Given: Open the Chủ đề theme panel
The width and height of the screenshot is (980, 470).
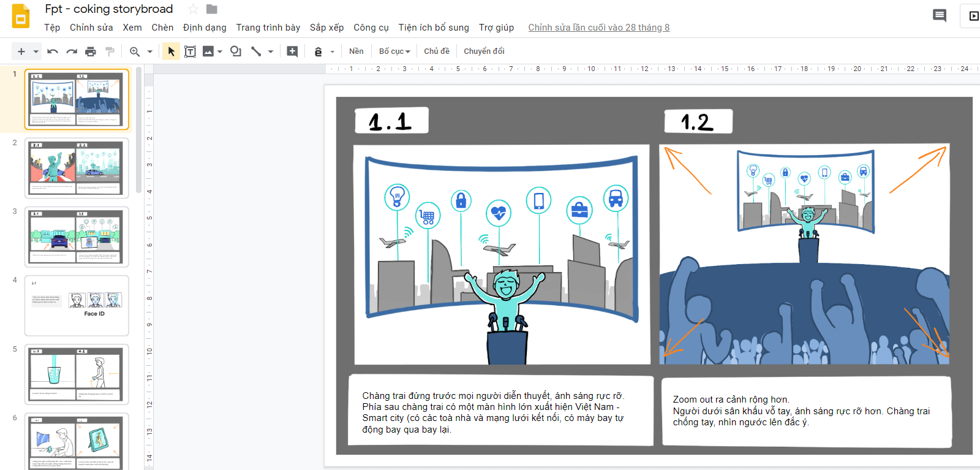Looking at the screenshot, I should pyautogui.click(x=437, y=51).
